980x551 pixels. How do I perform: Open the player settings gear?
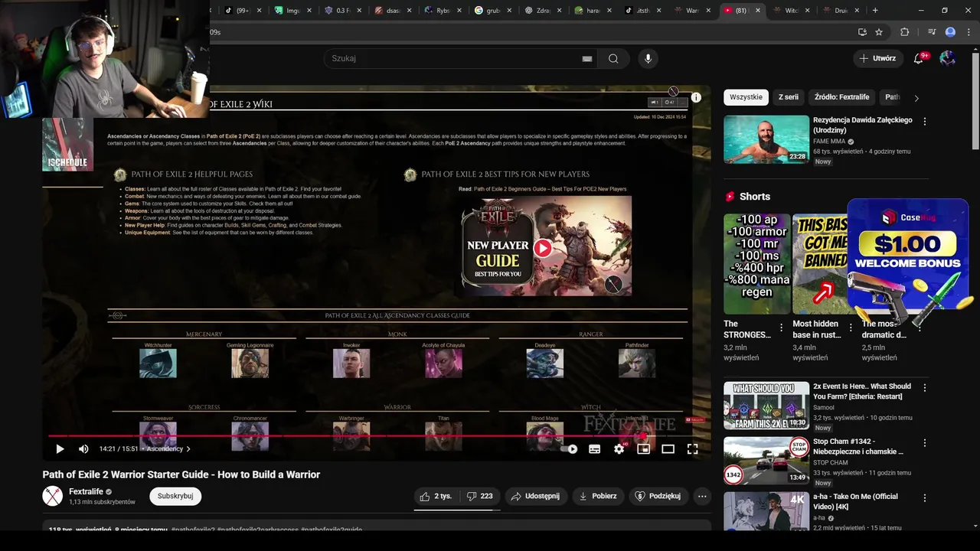[x=619, y=449]
